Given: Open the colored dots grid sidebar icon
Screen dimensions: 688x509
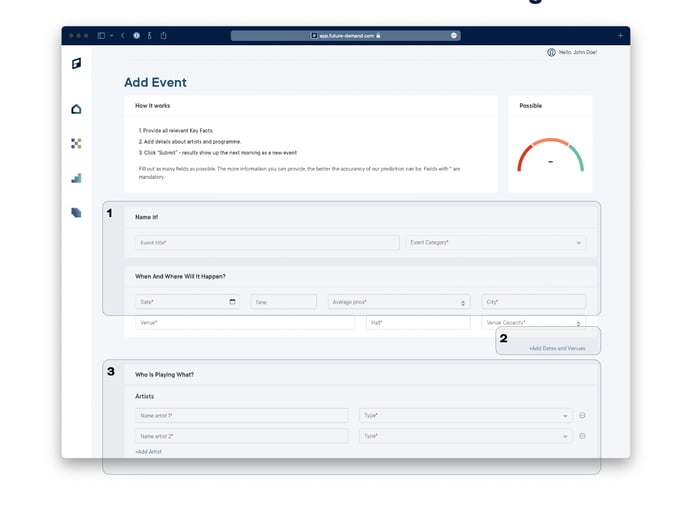Looking at the screenshot, I should coord(76,143).
